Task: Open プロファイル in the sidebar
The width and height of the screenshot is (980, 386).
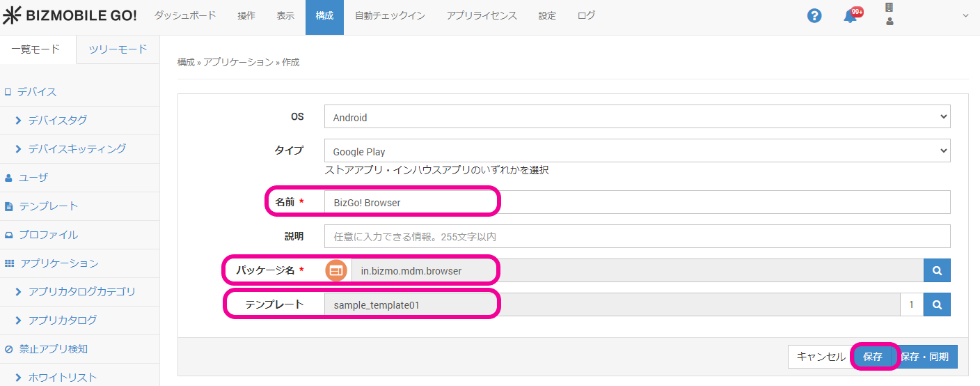Action: (x=48, y=235)
